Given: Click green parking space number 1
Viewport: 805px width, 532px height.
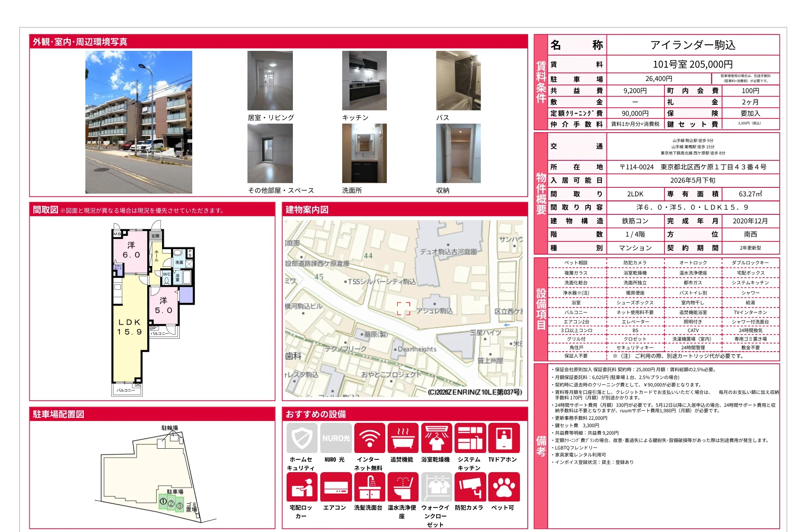Looking at the screenshot, I should click(x=163, y=501).
